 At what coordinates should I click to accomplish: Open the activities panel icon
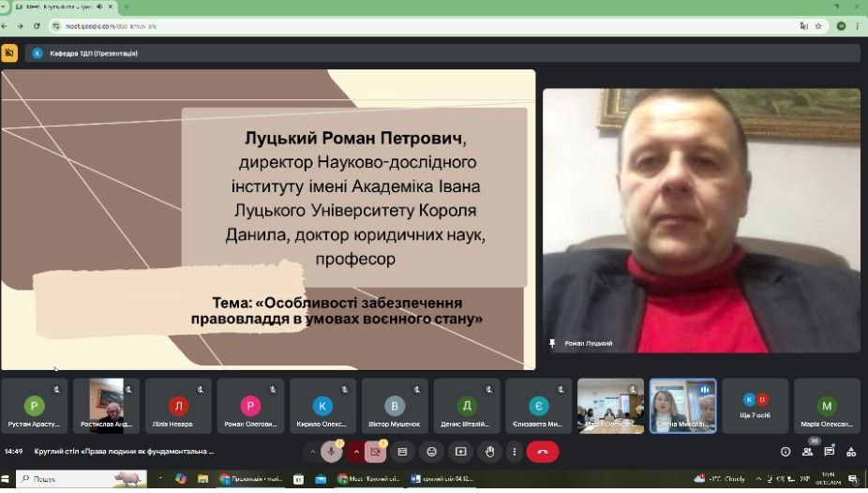[x=851, y=452]
